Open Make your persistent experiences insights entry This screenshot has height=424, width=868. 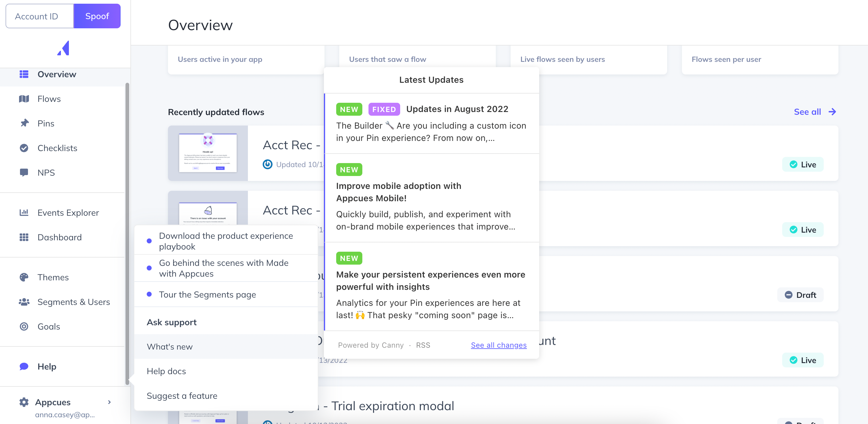coord(432,286)
